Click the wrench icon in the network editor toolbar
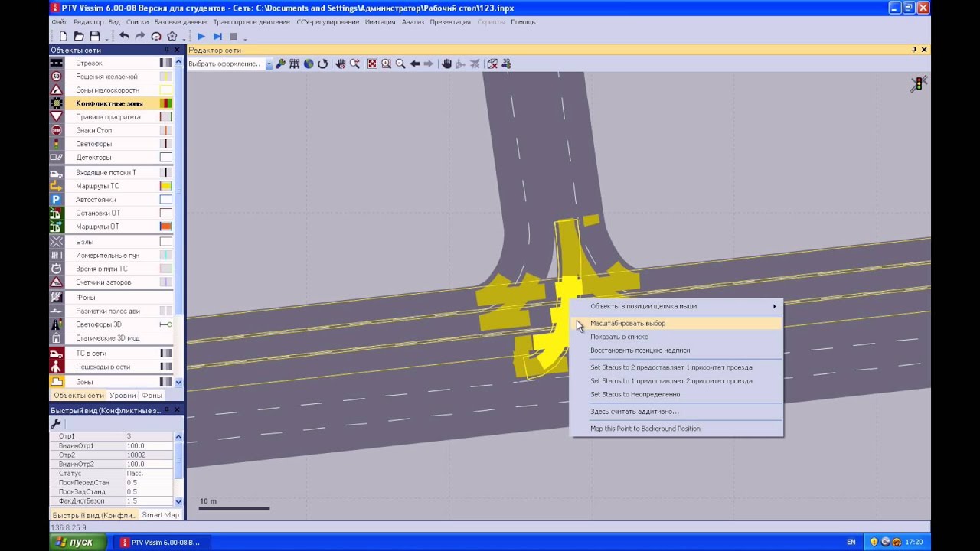The width and height of the screenshot is (980, 551). click(280, 64)
